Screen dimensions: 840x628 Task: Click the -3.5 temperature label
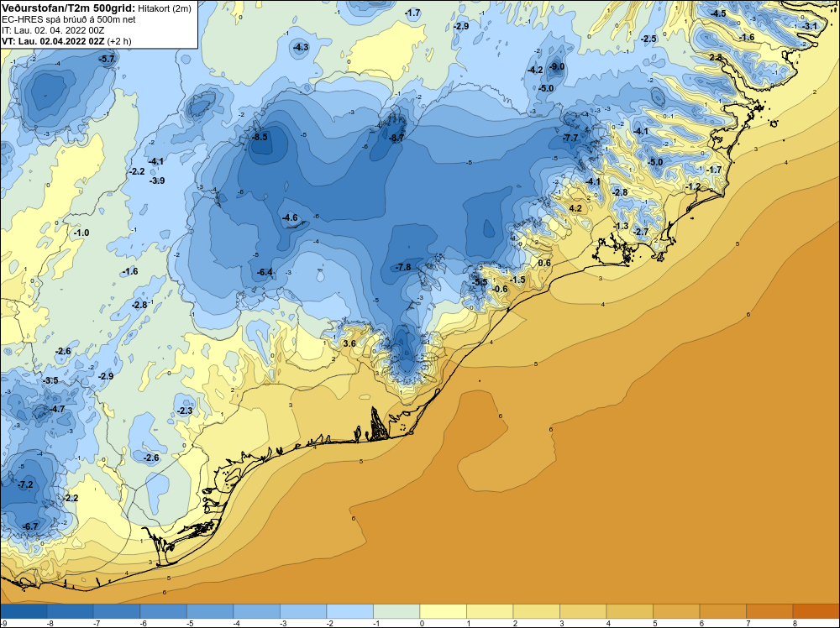pyautogui.click(x=50, y=380)
